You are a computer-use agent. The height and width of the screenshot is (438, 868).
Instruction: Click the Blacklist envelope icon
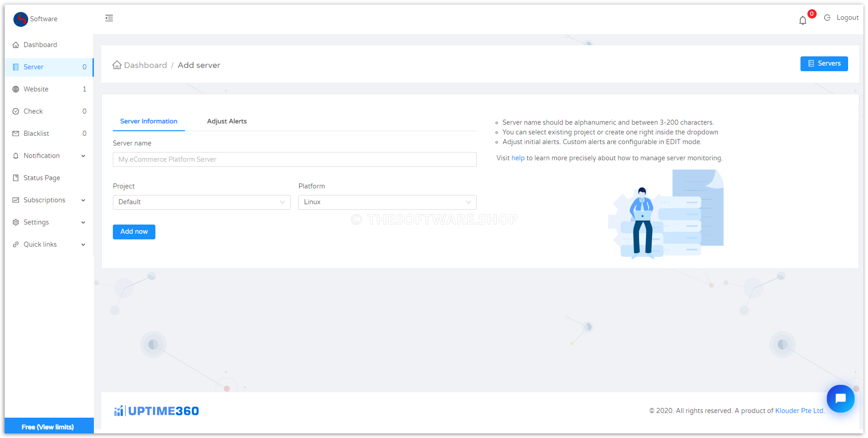click(x=16, y=133)
